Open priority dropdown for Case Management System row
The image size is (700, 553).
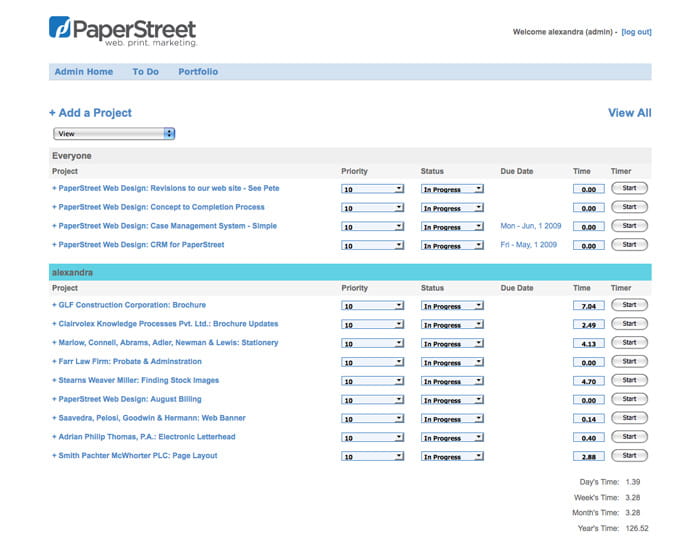coord(372,226)
